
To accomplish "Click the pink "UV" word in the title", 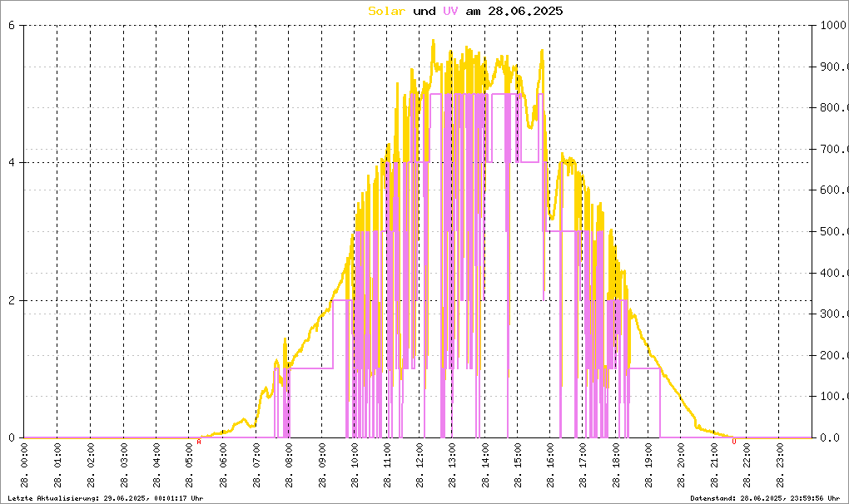I will 450,11.
